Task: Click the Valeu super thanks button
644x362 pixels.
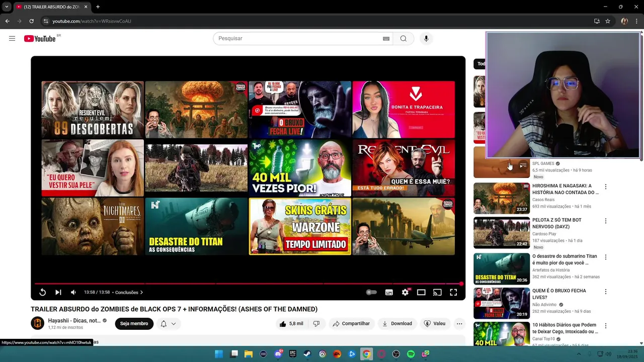Action: 435,324
